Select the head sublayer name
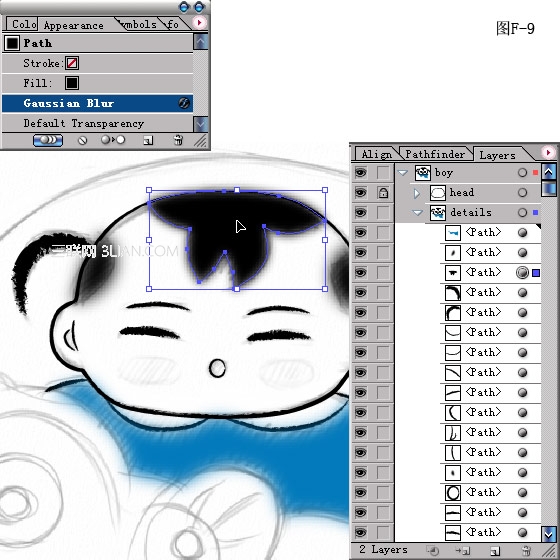Image resolution: width=560 pixels, height=560 pixels. click(462, 192)
